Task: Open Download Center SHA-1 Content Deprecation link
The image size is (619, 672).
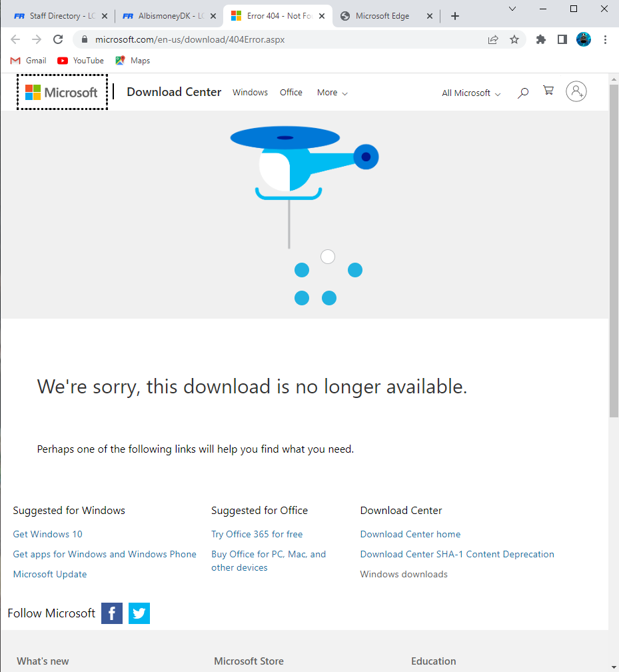Action: pos(457,554)
